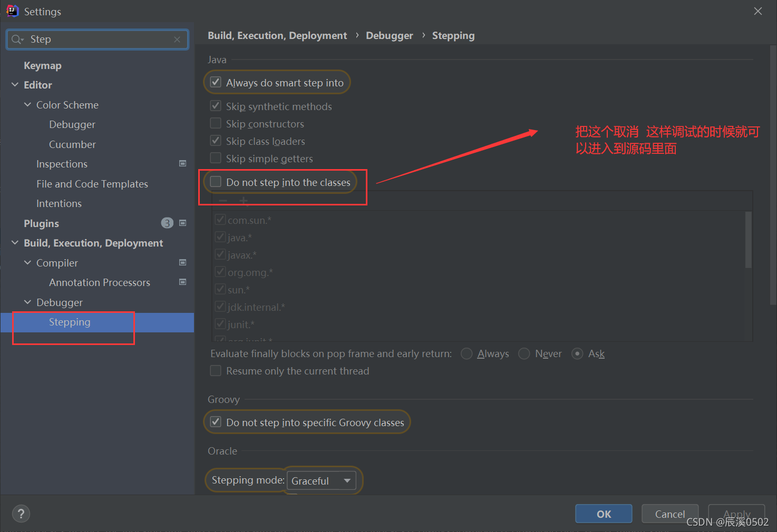The width and height of the screenshot is (777, 532).
Task: Check Do not step into the classes
Action: click(x=216, y=182)
